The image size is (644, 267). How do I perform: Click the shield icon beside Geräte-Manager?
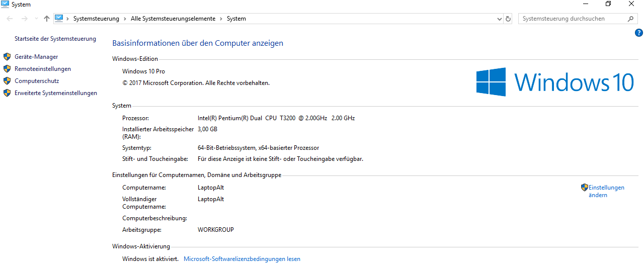(7, 57)
